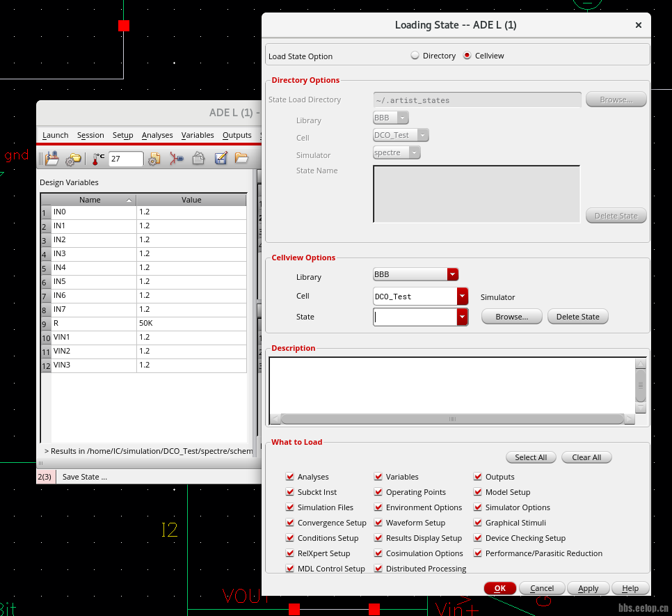
Task: Click the load state open-folder icon
Action: (241, 159)
